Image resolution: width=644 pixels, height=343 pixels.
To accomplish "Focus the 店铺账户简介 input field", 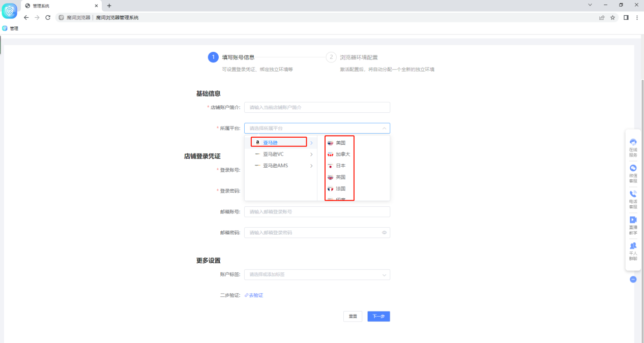I will [x=317, y=107].
